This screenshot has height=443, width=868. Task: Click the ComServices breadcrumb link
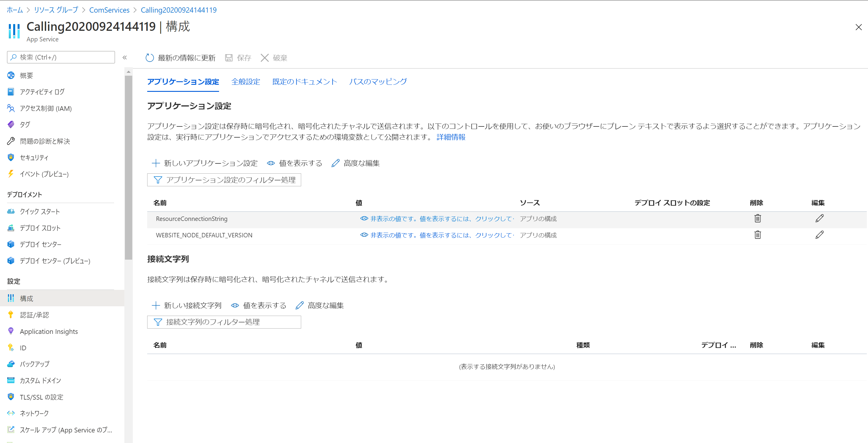[109, 10]
